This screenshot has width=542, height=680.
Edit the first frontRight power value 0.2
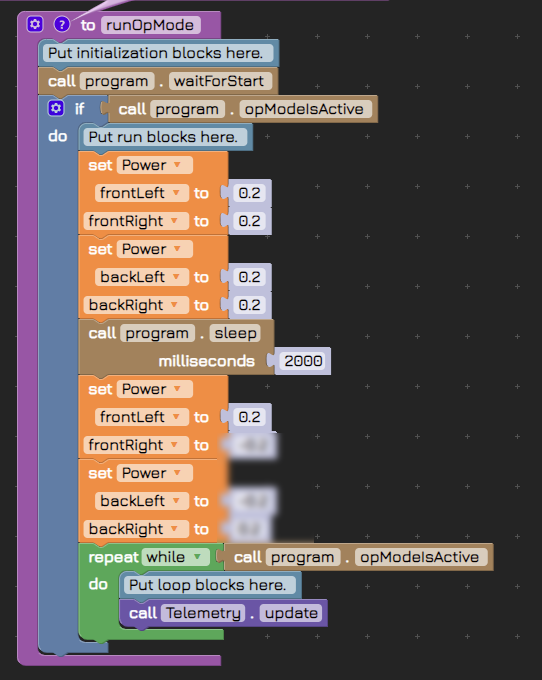[249, 221]
